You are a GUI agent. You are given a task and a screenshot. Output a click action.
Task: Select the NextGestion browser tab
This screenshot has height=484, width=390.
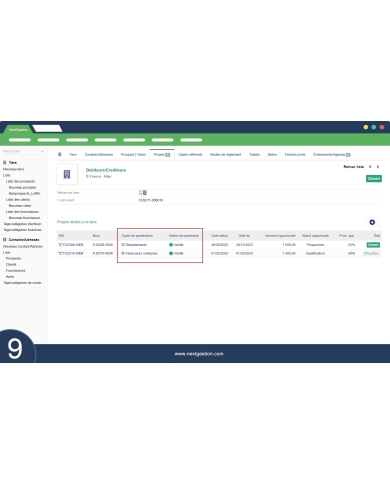point(18,129)
